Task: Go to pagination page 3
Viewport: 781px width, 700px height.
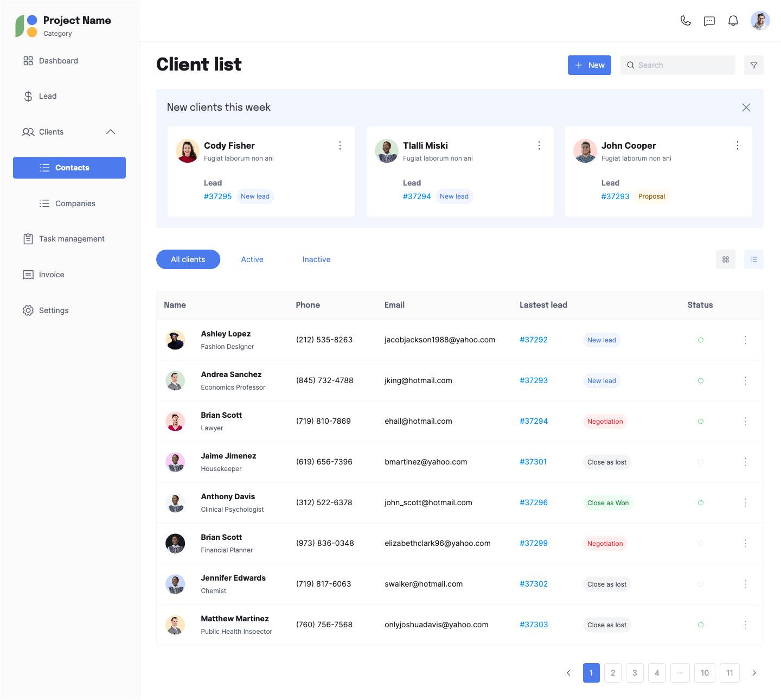Action: pos(635,673)
